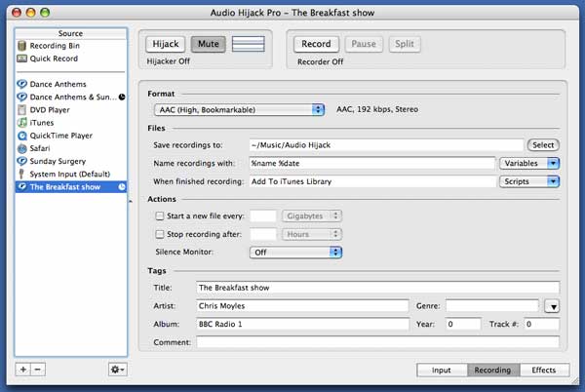
Task: Click The Breakfast show source icon
Action: tap(22, 186)
